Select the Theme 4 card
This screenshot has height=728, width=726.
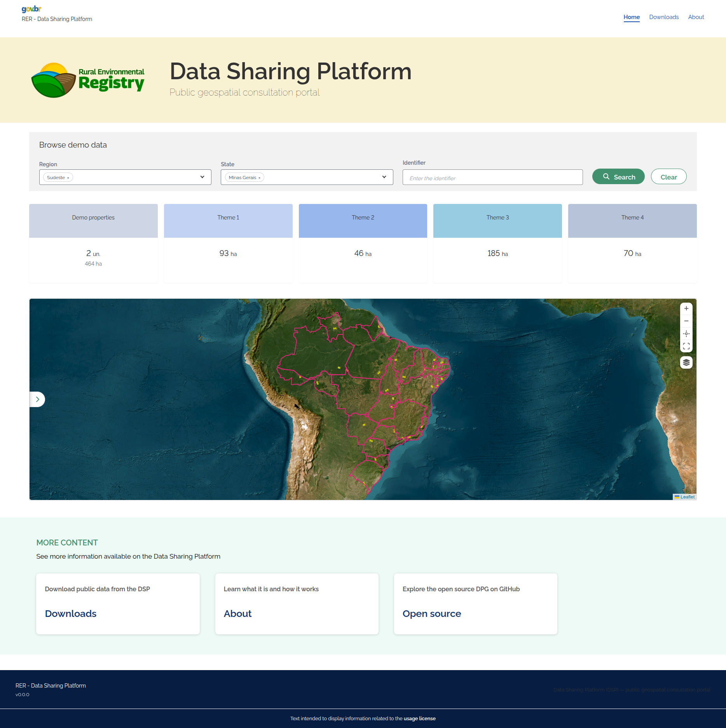click(632, 244)
